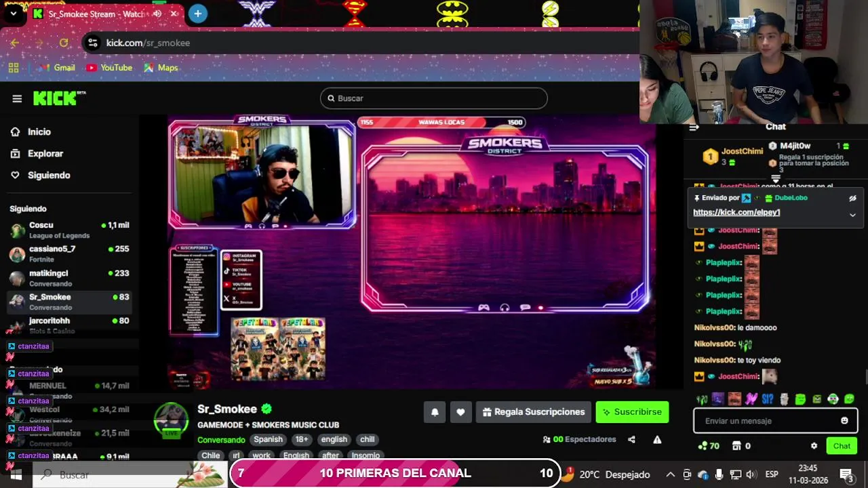868x488 pixels.
Task: Open pinned link kick.com/elpey1
Action: tap(736, 212)
